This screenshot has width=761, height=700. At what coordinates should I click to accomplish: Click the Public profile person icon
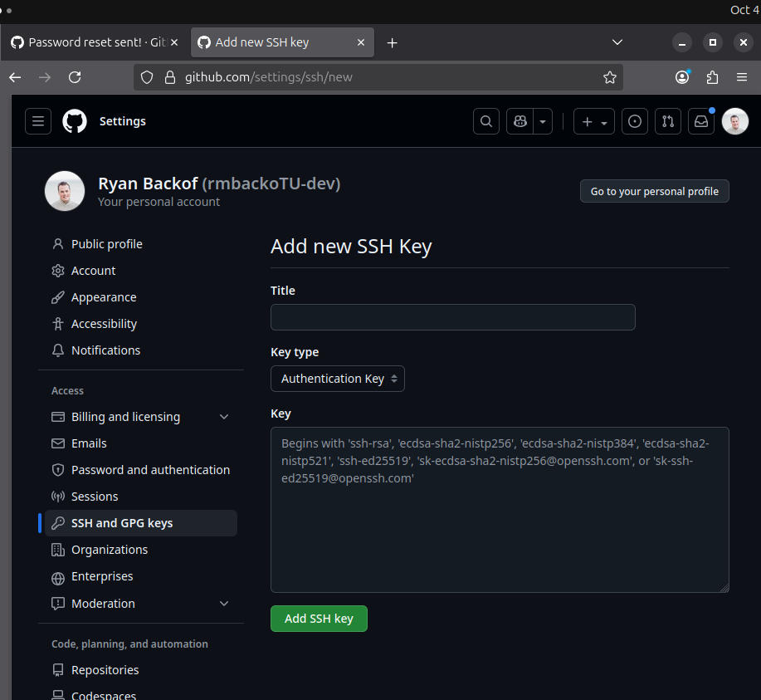pyautogui.click(x=58, y=244)
